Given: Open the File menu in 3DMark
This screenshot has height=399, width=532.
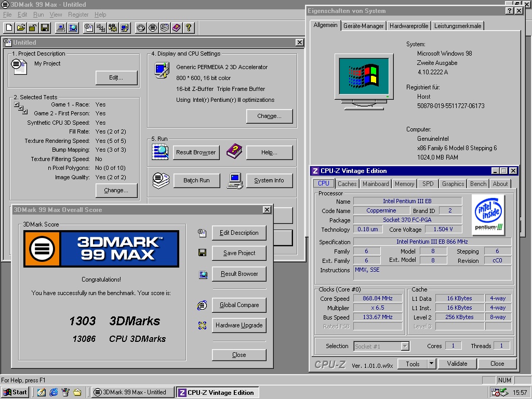Looking at the screenshot, I should [7, 15].
